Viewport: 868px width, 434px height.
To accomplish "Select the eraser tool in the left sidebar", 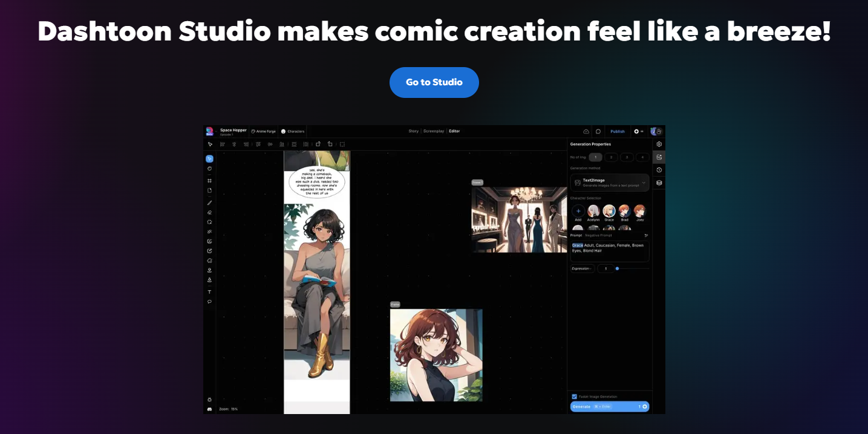I will click(209, 212).
